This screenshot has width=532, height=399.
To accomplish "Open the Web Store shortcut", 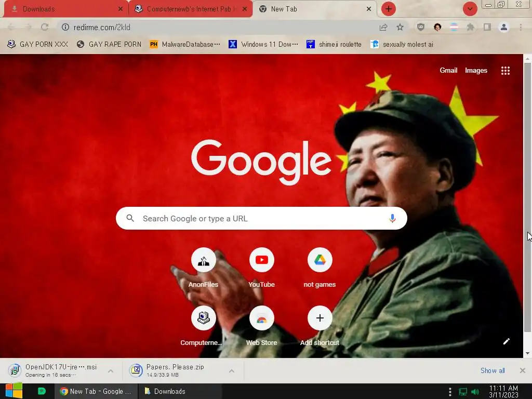I will pyautogui.click(x=262, y=326).
